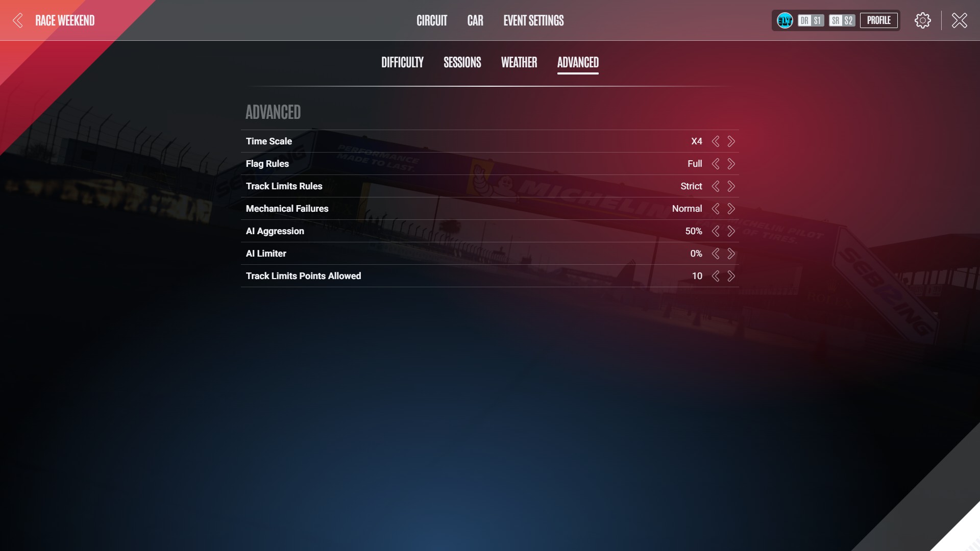Click the CIRCUIT tab
Image resolution: width=980 pixels, height=551 pixels.
[432, 20]
